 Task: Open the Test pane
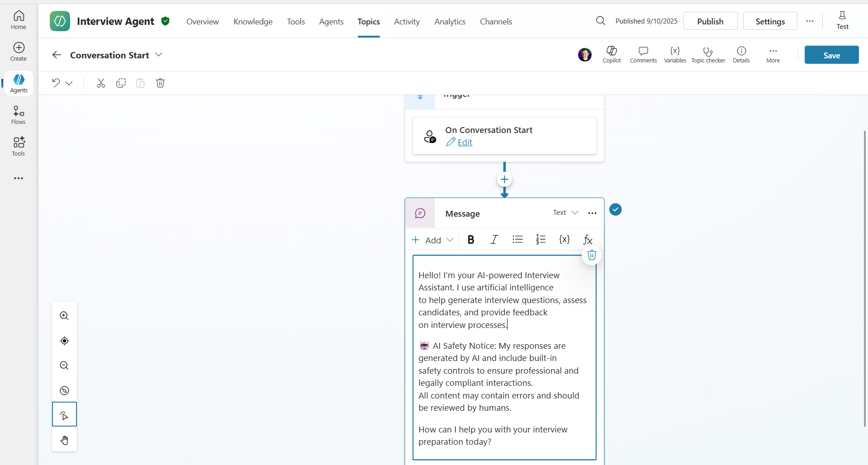pos(842,20)
